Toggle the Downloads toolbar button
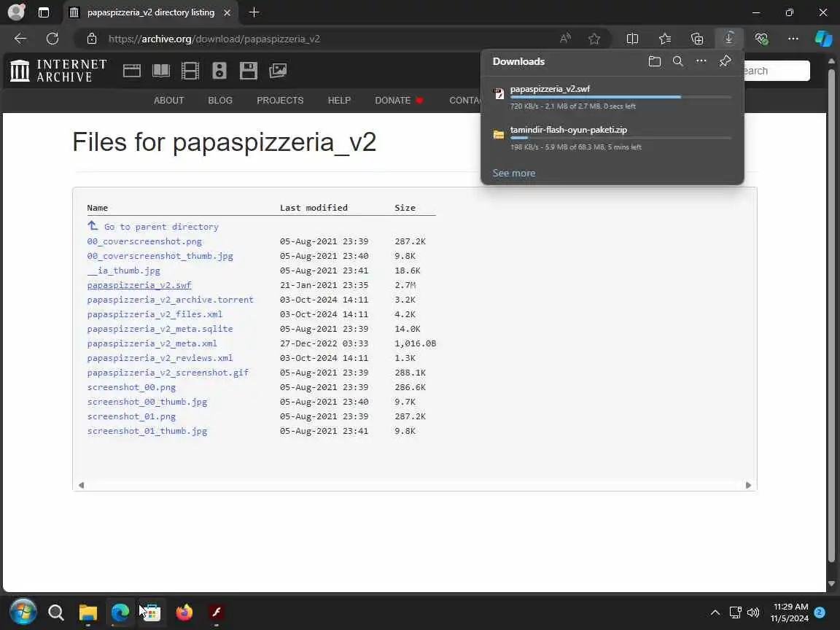840x630 pixels. tap(729, 39)
